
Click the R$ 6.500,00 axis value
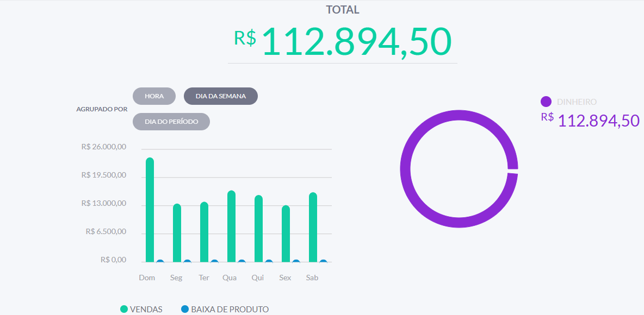tap(106, 232)
